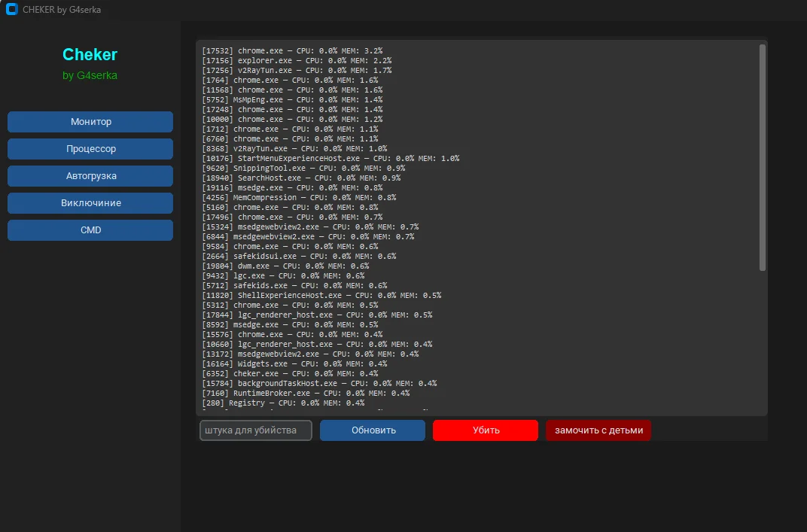Select the MsMpEng.exe process line
The height and width of the screenshot is (532, 807).
[x=292, y=99]
